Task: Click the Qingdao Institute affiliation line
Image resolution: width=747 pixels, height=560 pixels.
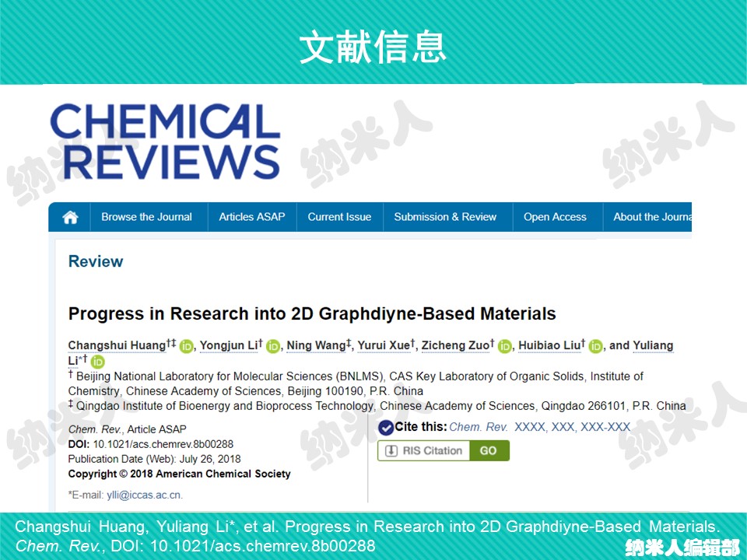Action: coord(377,406)
